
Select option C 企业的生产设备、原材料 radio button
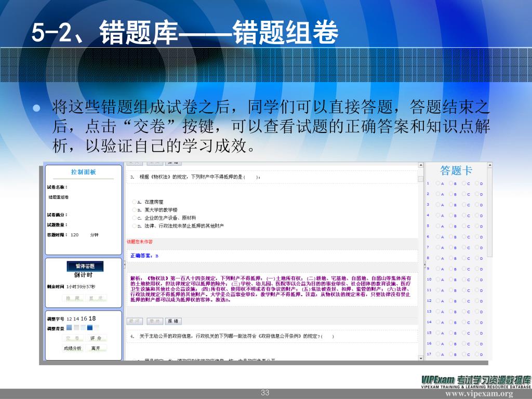pos(135,218)
